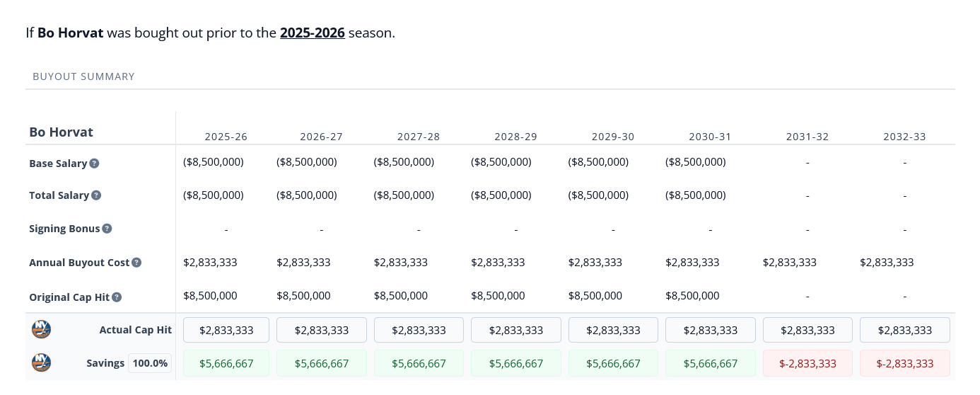Click the Base Salary help icon
The image size is (980, 395).
pos(94,164)
